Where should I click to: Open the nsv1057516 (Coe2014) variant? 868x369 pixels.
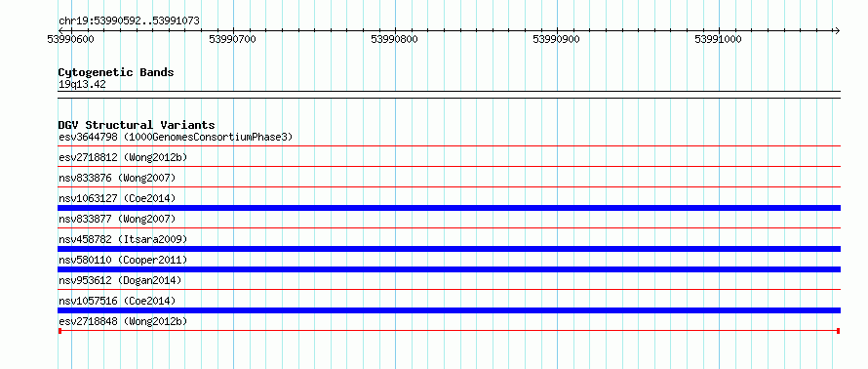tap(117, 301)
